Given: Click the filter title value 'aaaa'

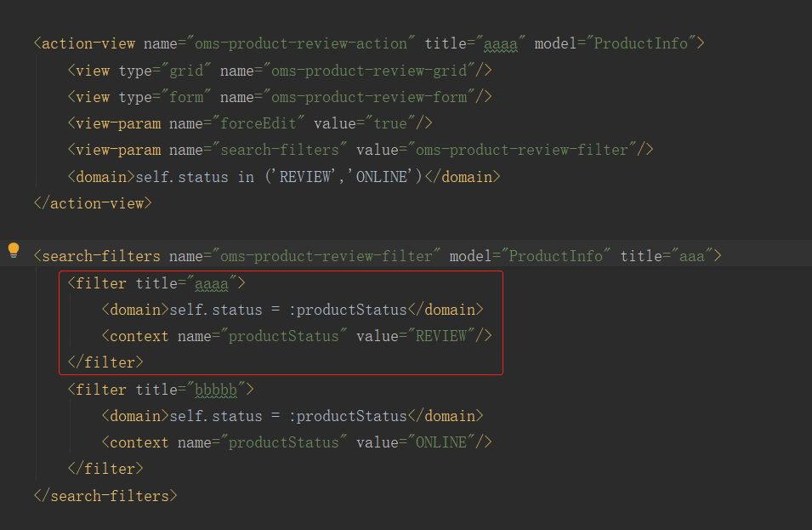Looking at the screenshot, I should pos(212,284).
